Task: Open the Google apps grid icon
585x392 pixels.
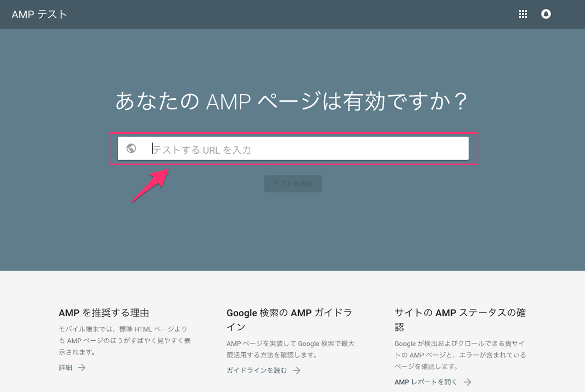Action: 523,14
